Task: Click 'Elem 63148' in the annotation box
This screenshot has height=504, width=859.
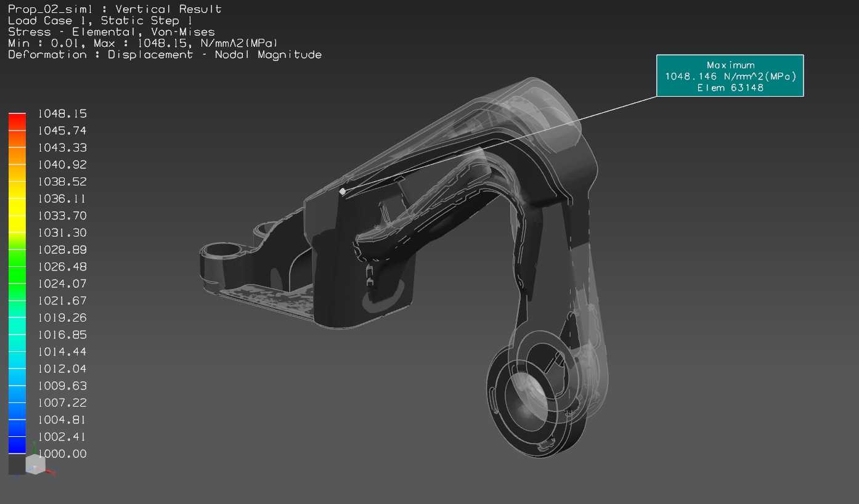Action: (x=730, y=88)
